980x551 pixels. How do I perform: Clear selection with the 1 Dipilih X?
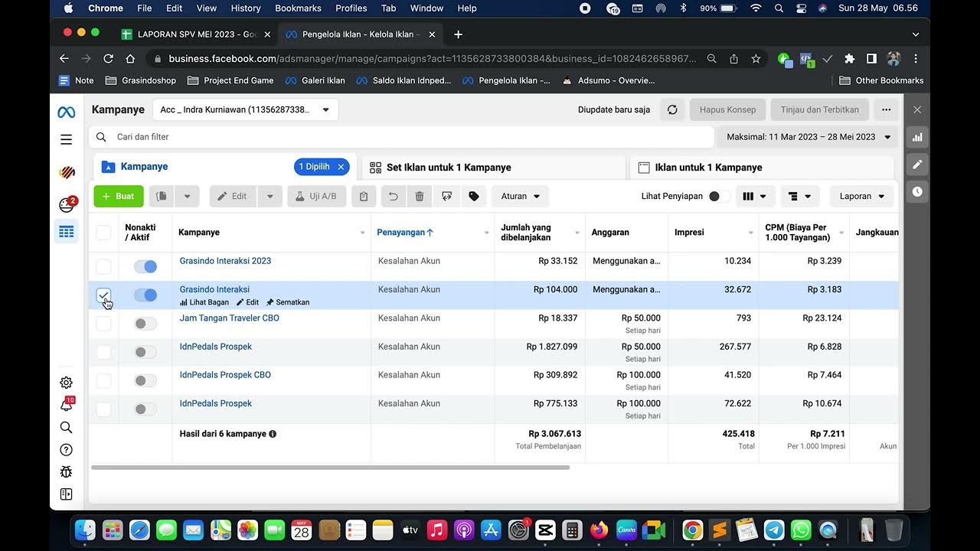click(x=341, y=167)
